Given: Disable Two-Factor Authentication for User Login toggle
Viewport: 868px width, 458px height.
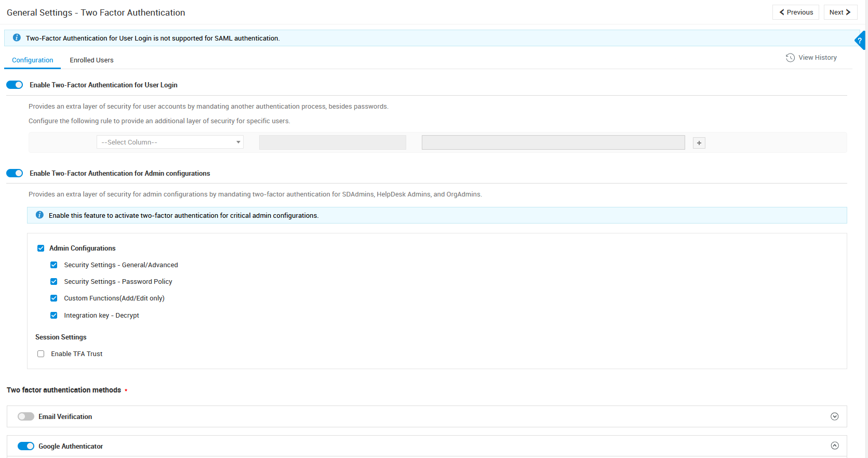Looking at the screenshot, I should [15, 85].
